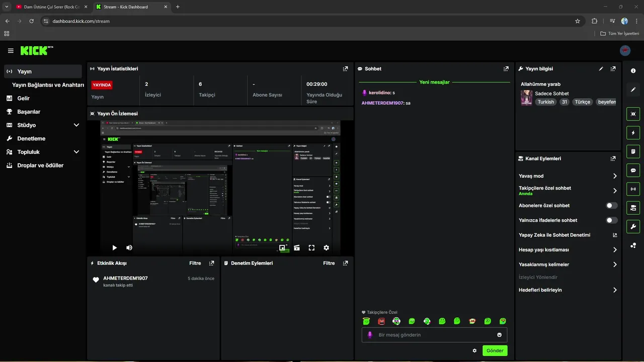Toggle Yalnızca ifadelerle sohbet switch
This screenshot has height=362, width=644.
(612, 220)
